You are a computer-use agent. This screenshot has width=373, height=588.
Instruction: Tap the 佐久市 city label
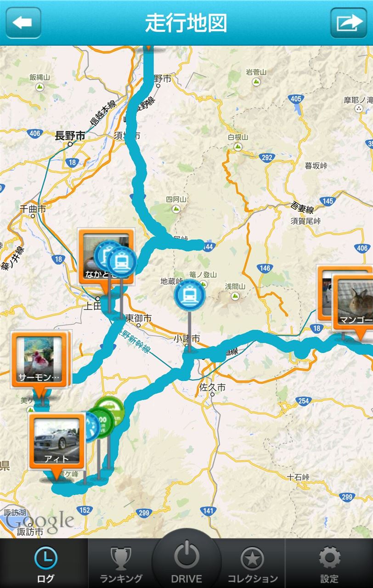click(x=213, y=387)
